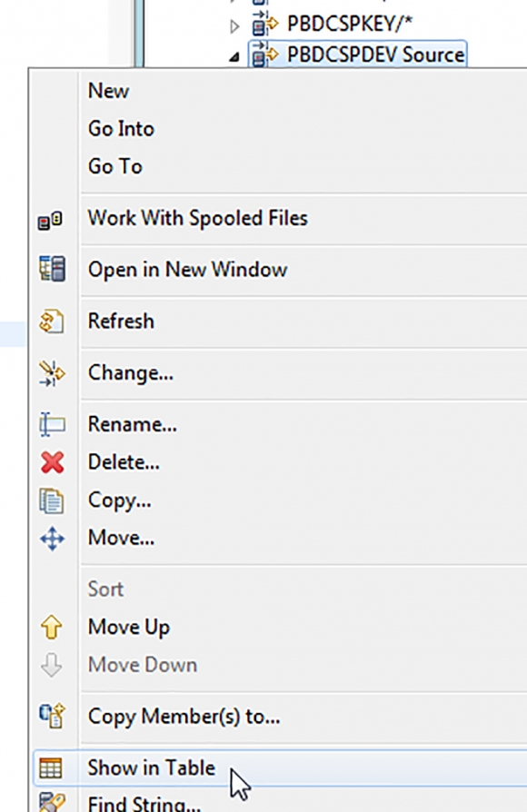Select the PBDCSPDEV Source filter item

(375, 54)
